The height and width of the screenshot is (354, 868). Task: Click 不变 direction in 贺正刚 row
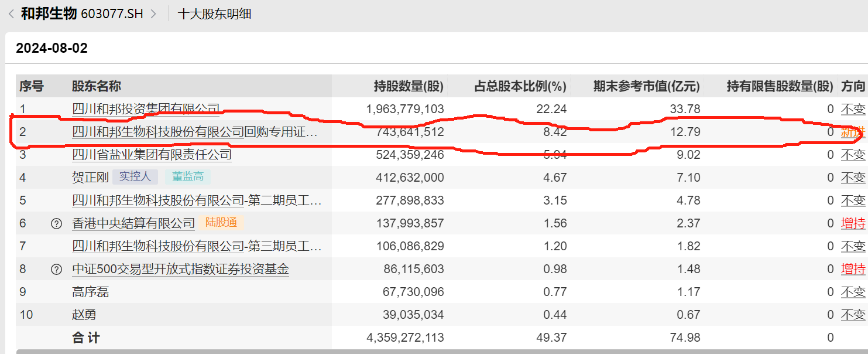coord(853,178)
